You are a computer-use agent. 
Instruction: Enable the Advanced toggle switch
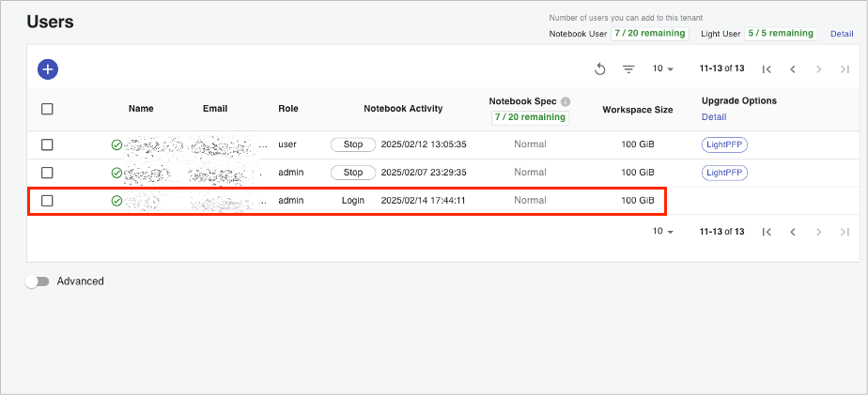click(x=38, y=281)
